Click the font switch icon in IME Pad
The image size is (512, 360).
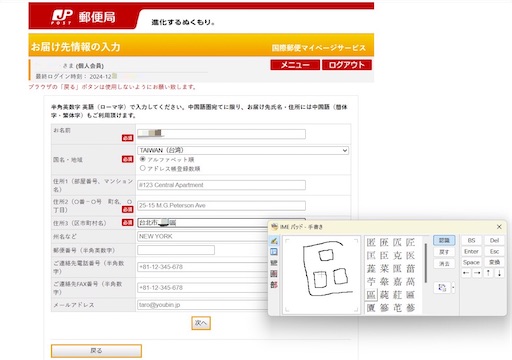(x=442, y=288)
